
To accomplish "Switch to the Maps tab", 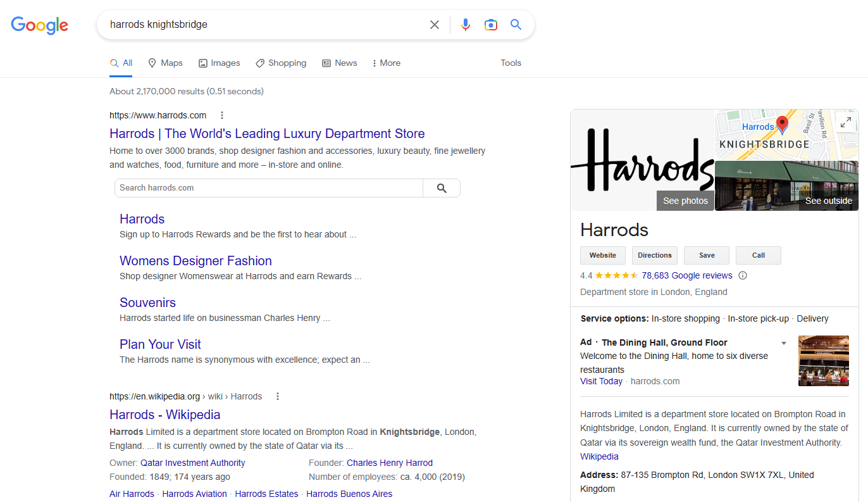I will click(x=165, y=63).
